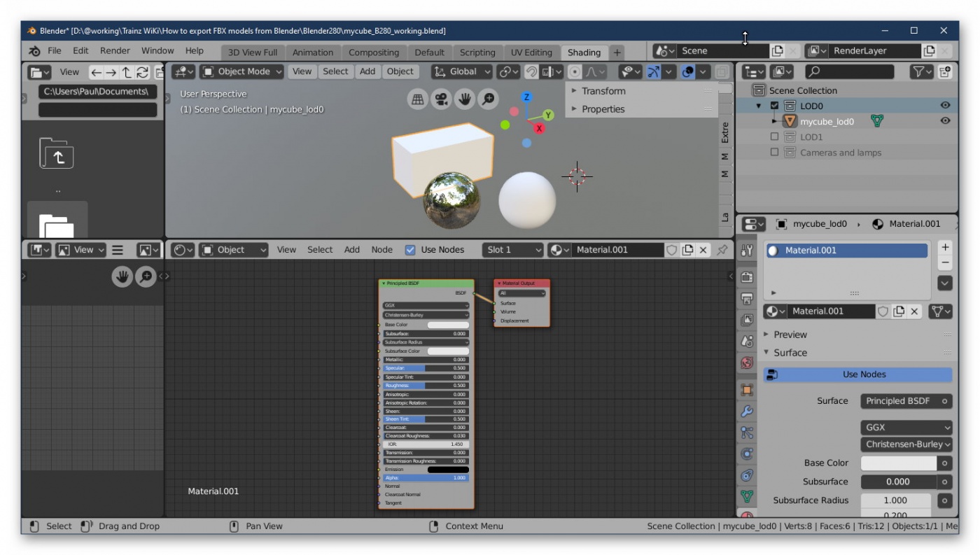Viewport: 980px width, 555px height.
Task: Open the Render menu
Action: click(x=115, y=50)
